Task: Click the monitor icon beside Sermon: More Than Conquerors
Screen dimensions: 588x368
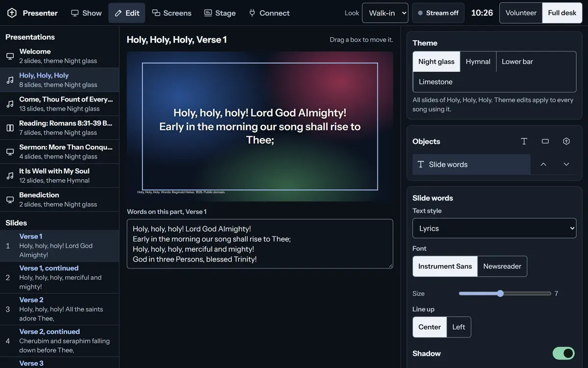Action: pyautogui.click(x=10, y=152)
